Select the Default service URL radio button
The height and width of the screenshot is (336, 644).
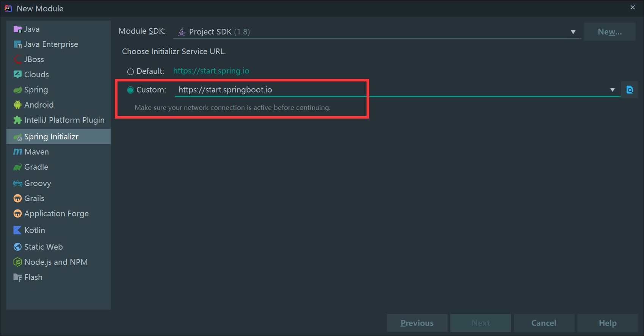point(131,72)
